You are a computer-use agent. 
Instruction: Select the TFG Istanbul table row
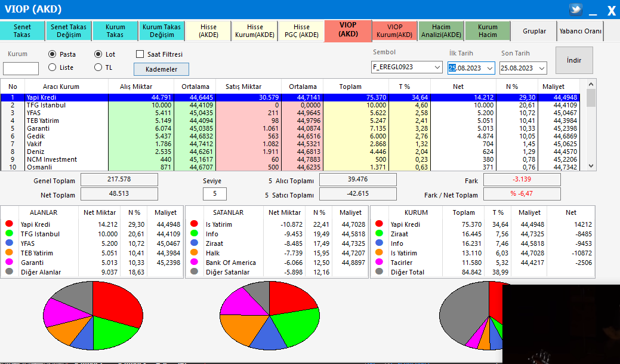pyautogui.click(x=290, y=105)
